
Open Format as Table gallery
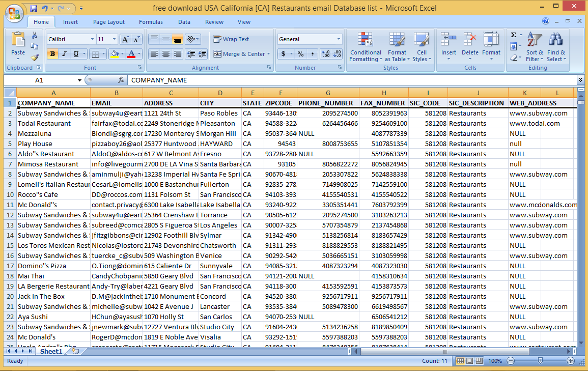pos(397,47)
